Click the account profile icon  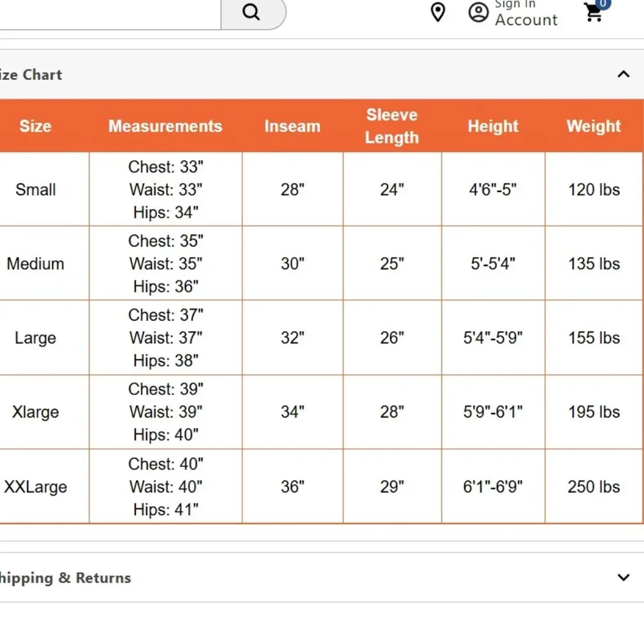coord(478,13)
